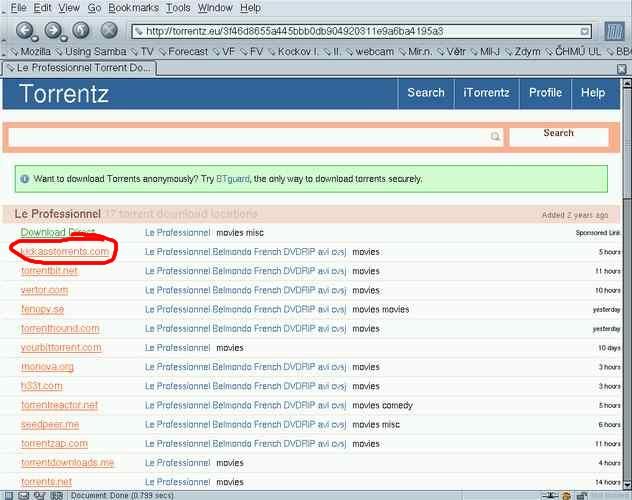
Task: Open the torrentreactor.net link
Action: click(59, 405)
